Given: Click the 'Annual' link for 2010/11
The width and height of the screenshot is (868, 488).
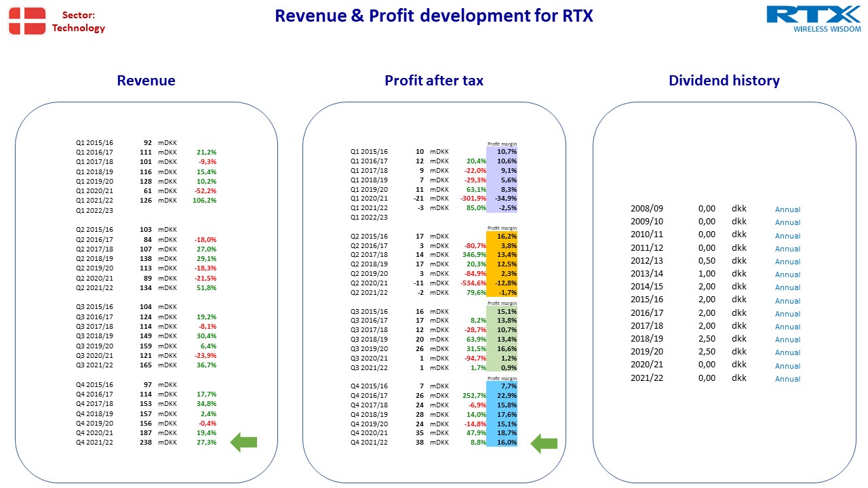Looking at the screenshot, I should click(x=787, y=236).
